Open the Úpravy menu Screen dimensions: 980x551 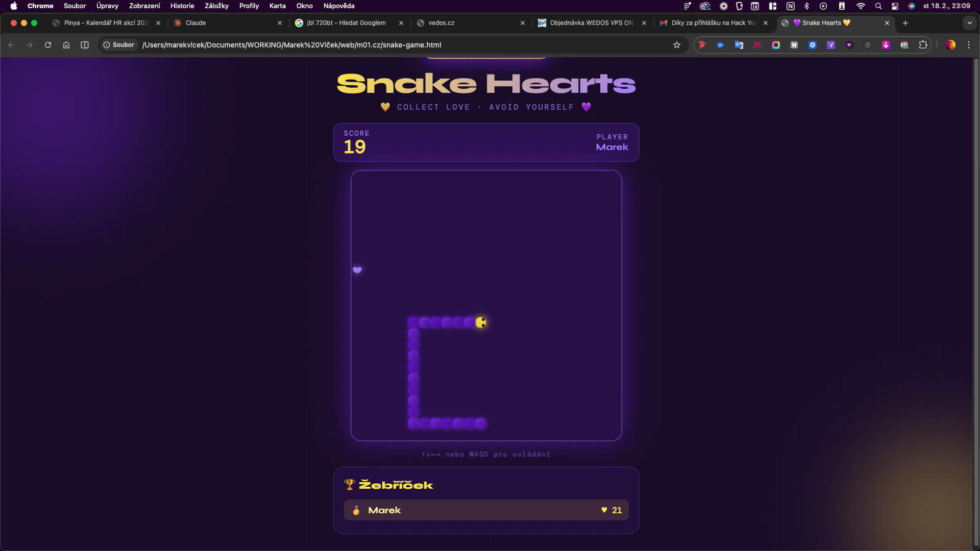pos(107,6)
